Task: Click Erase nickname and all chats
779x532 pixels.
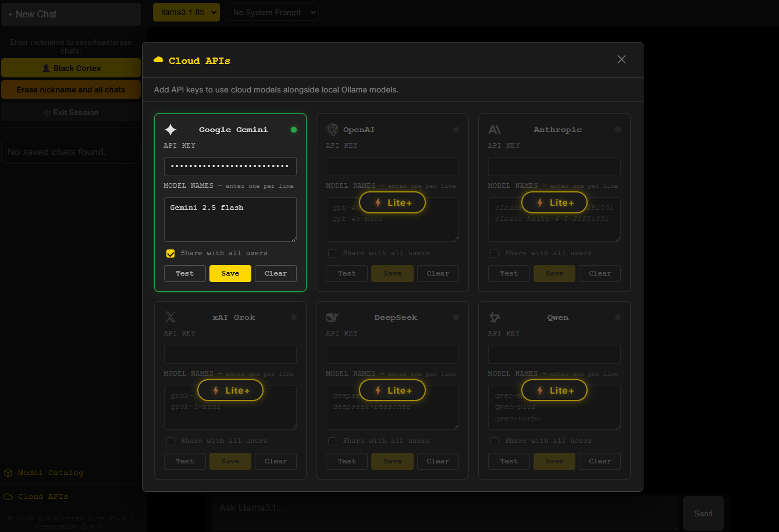Action: (71, 90)
